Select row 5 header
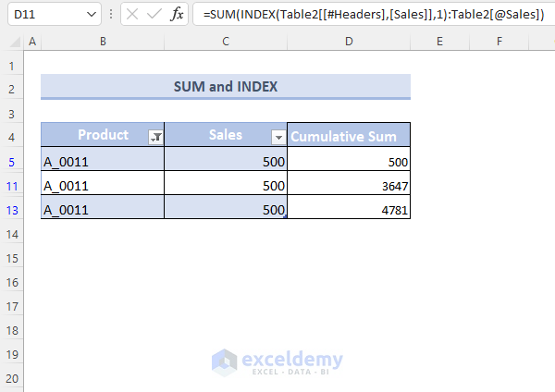The height and width of the screenshot is (392, 555). tap(12, 162)
